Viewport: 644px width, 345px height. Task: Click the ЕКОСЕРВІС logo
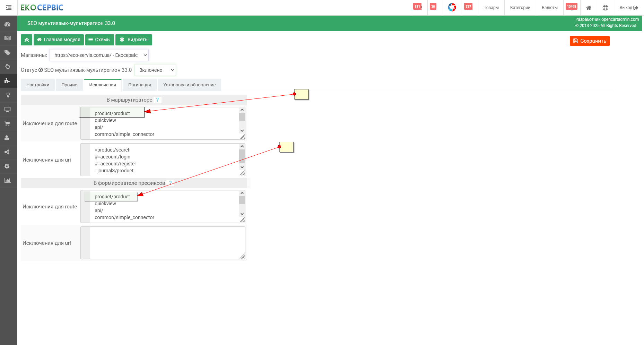coord(42,8)
